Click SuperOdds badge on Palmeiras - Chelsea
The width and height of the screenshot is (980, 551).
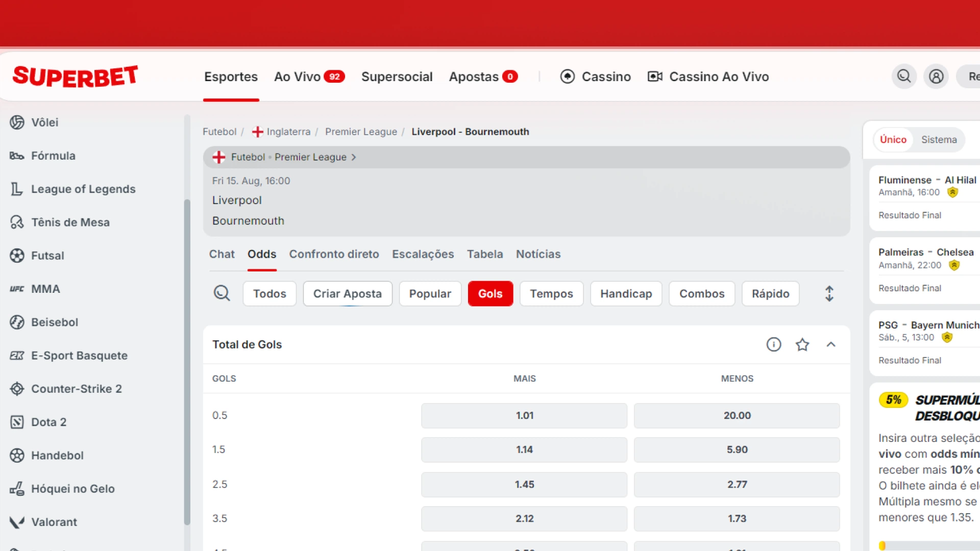coord(954,265)
